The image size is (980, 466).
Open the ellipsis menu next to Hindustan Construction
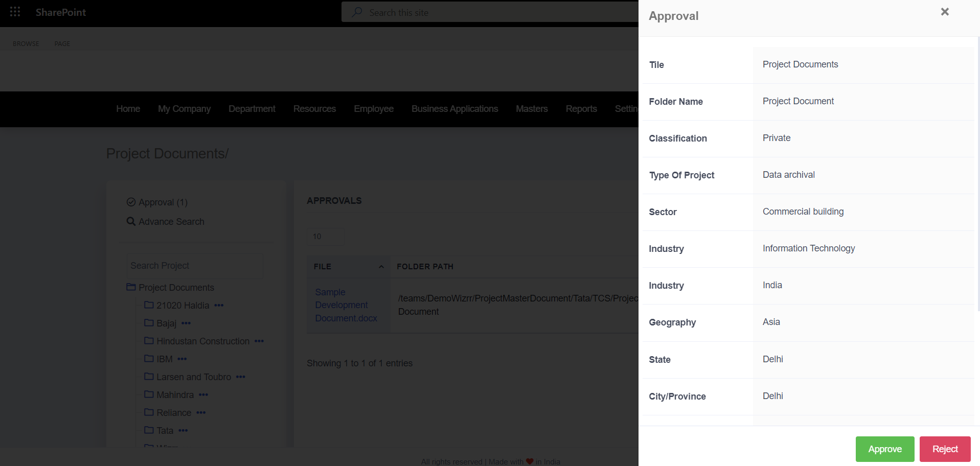click(x=259, y=341)
